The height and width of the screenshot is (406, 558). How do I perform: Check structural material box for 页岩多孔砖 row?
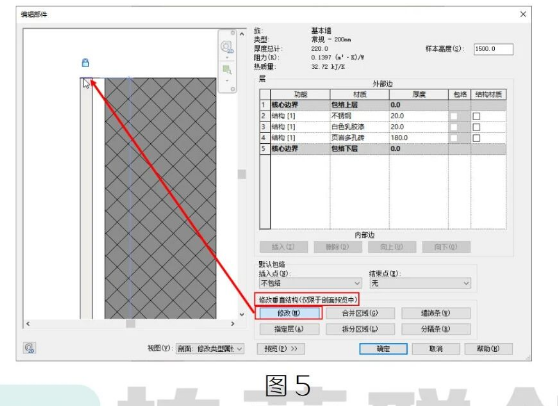coord(476,138)
